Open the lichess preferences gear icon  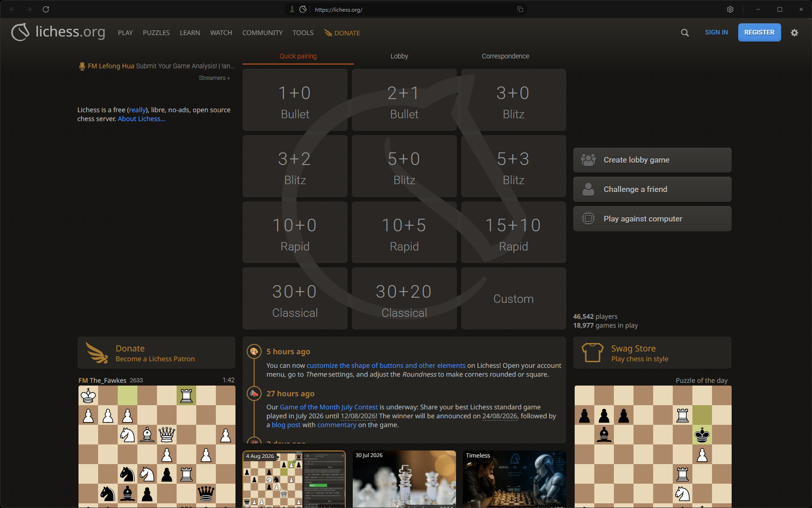pyautogui.click(x=794, y=33)
